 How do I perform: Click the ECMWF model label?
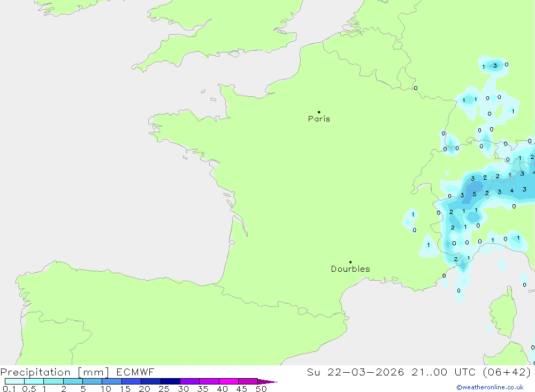click(x=135, y=372)
